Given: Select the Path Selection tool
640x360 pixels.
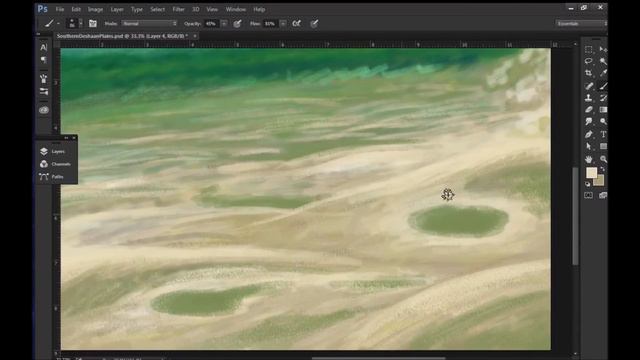Looking at the screenshot, I should coord(589,146).
